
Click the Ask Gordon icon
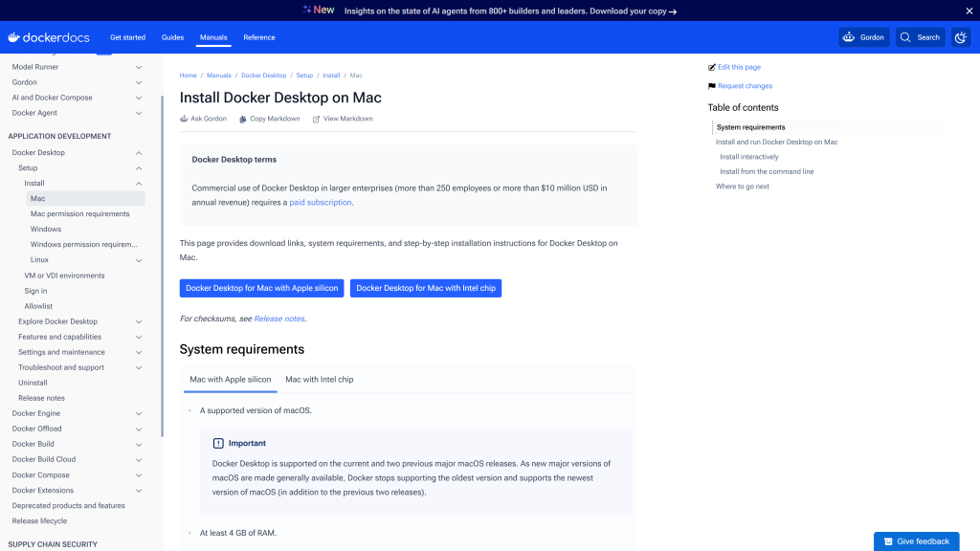click(184, 119)
